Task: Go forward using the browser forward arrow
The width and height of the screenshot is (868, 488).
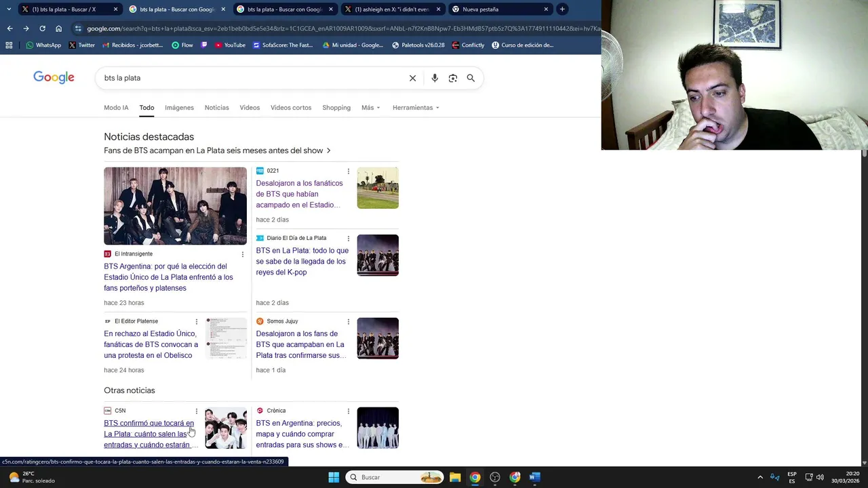Action: 26,28
